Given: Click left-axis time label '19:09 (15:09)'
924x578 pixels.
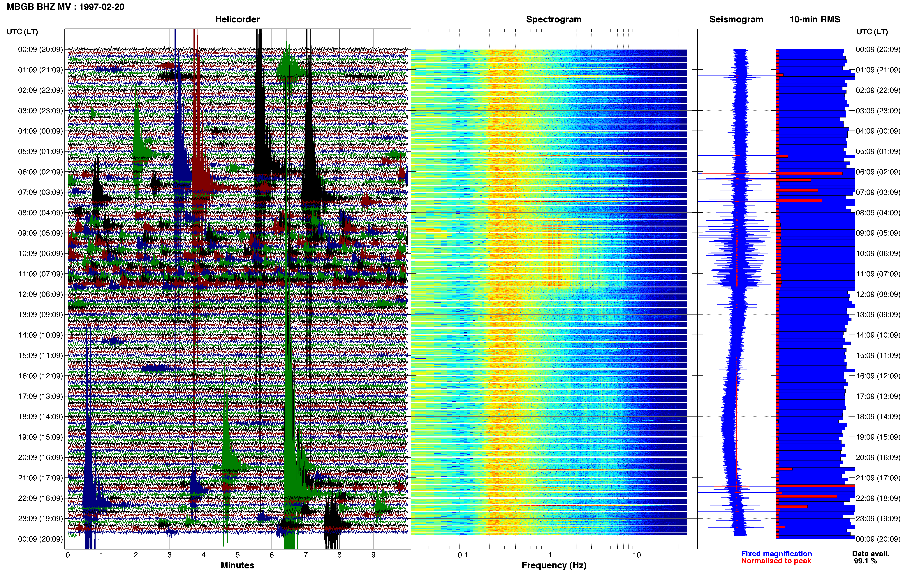Looking at the screenshot, I should (41, 437).
